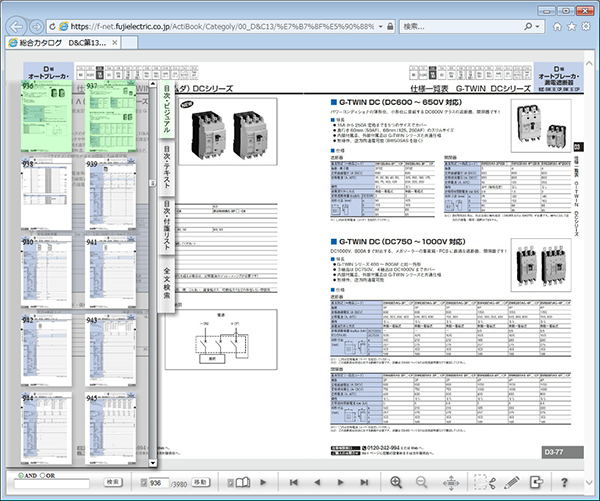The image size is (600, 501).
Task: Open page 936 thumbnail
Action: point(46,116)
